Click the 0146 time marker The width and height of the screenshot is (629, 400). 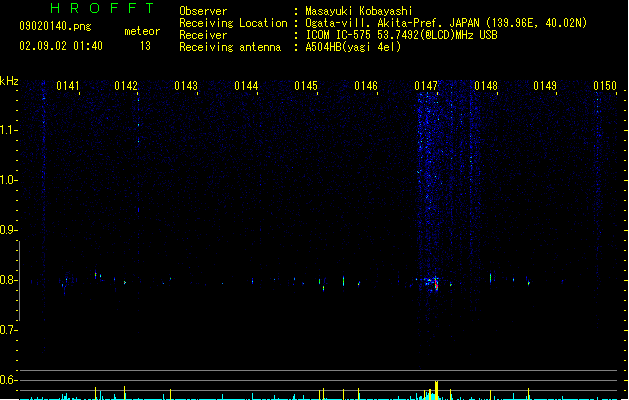point(366,86)
